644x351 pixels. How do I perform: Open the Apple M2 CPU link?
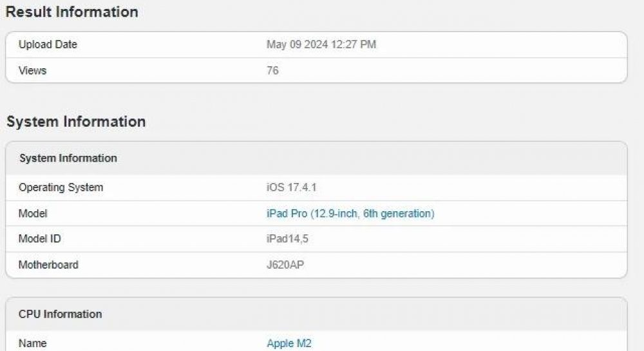[x=289, y=343]
